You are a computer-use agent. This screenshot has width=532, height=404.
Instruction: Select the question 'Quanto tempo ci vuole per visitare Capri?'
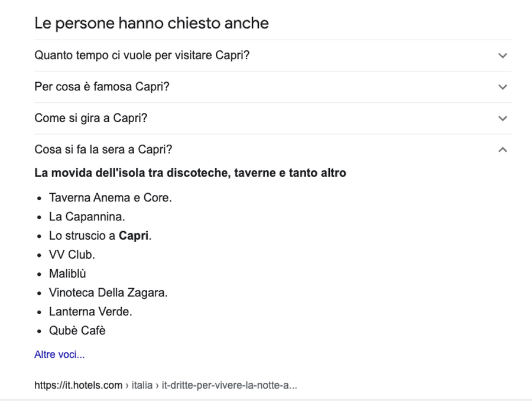pyautogui.click(x=142, y=56)
